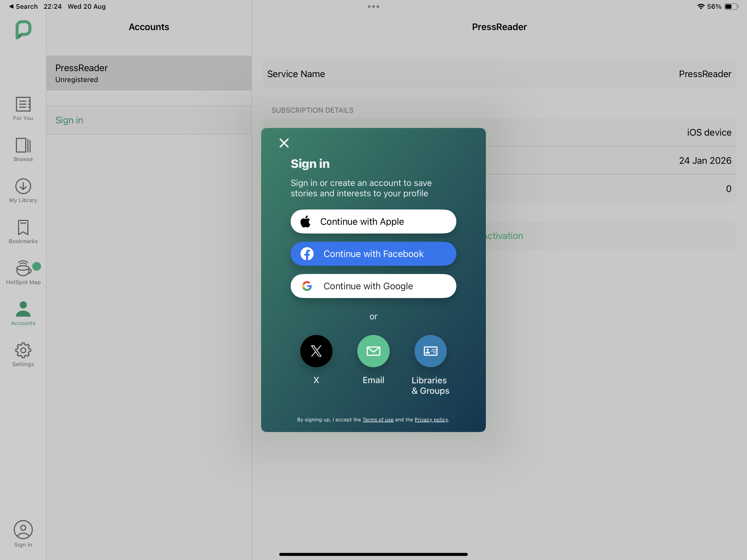Select the Accounts tab in sidebar
The height and width of the screenshot is (560, 747).
pos(23,313)
